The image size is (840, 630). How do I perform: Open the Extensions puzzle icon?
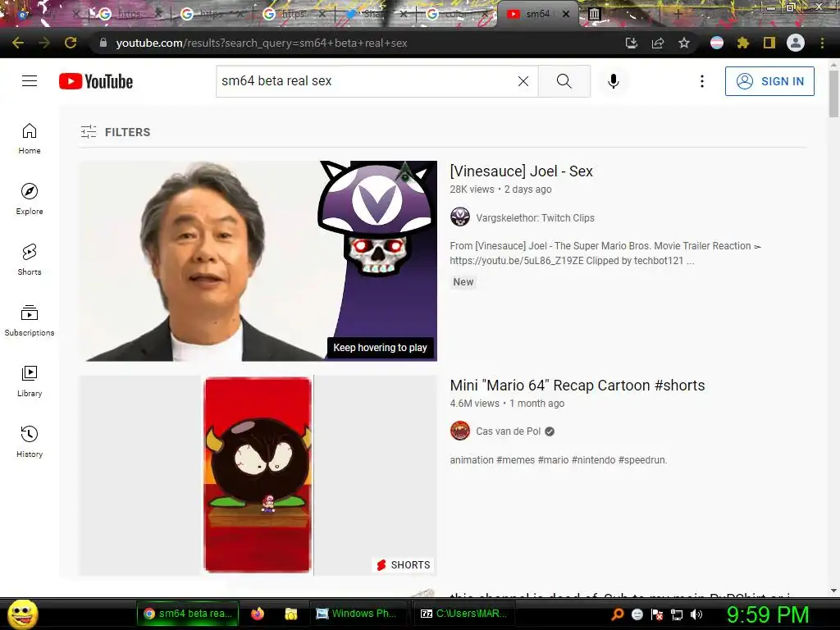tap(743, 43)
